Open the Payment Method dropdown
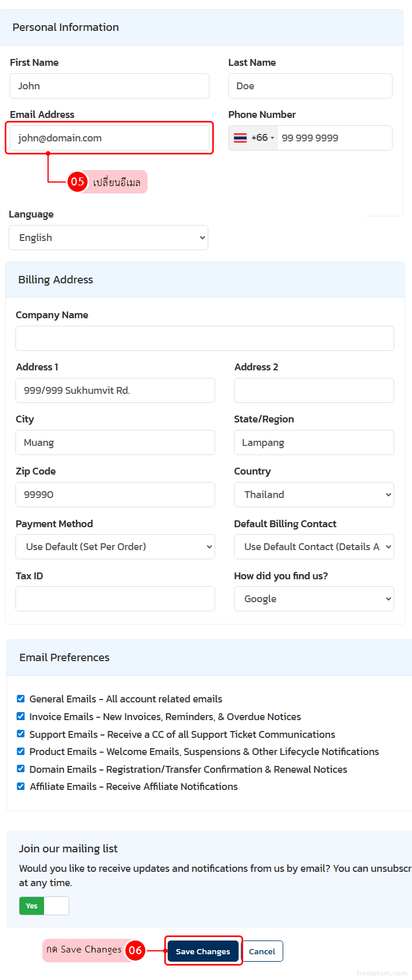This screenshot has width=412, height=980. (115, 547)
